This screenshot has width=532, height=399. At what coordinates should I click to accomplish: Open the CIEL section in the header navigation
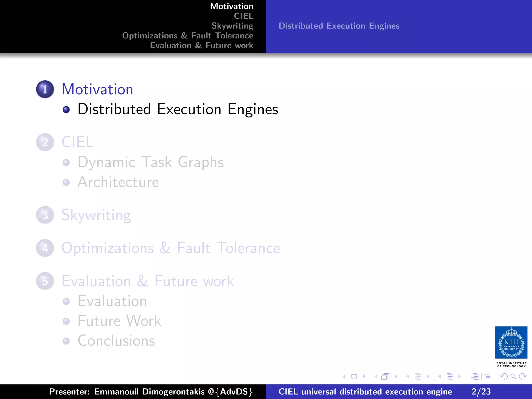(x=244, y=16)
